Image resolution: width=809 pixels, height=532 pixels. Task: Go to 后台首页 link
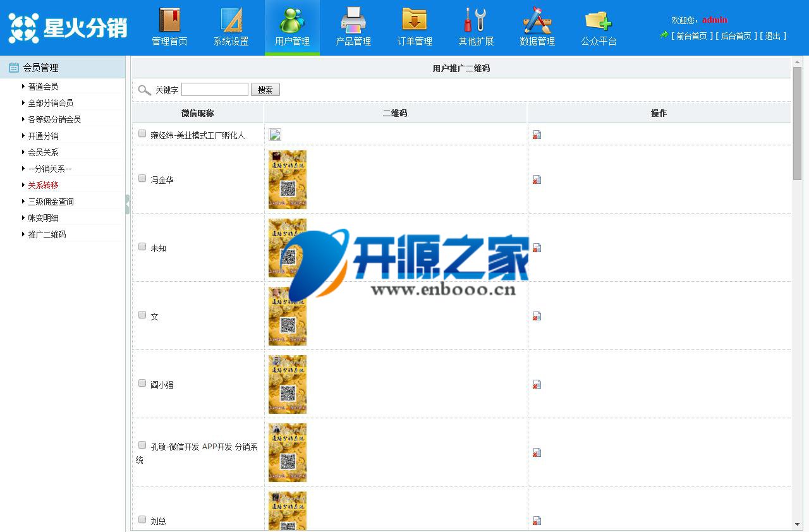[x=736, y=36]
